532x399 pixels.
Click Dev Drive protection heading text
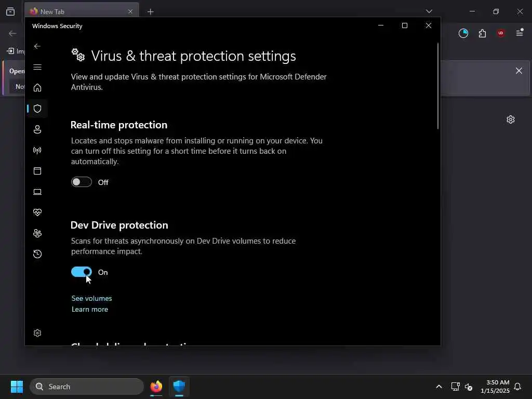coord(119,225)
